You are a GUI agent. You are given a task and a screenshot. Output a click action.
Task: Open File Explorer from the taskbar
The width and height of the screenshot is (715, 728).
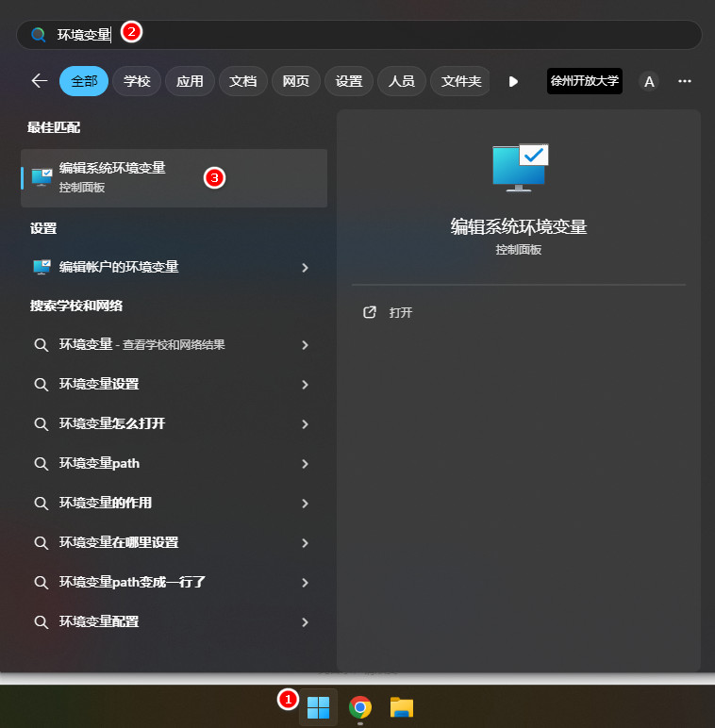(x=402, y=707)
